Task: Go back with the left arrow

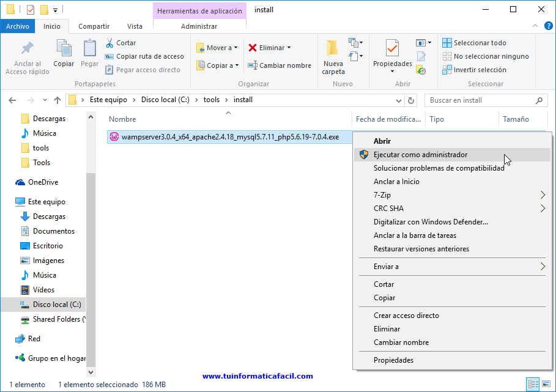Action: coord(12,100)
